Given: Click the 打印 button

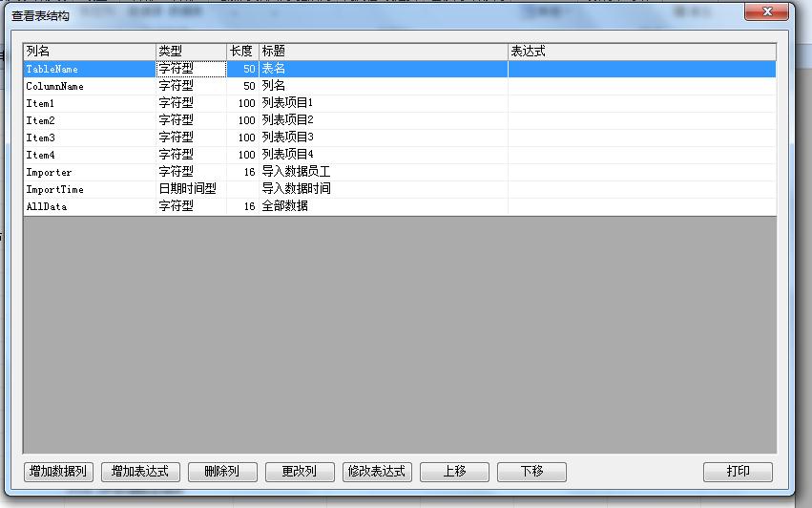Looking at the screenshot, I should click(x=738, y=472).
